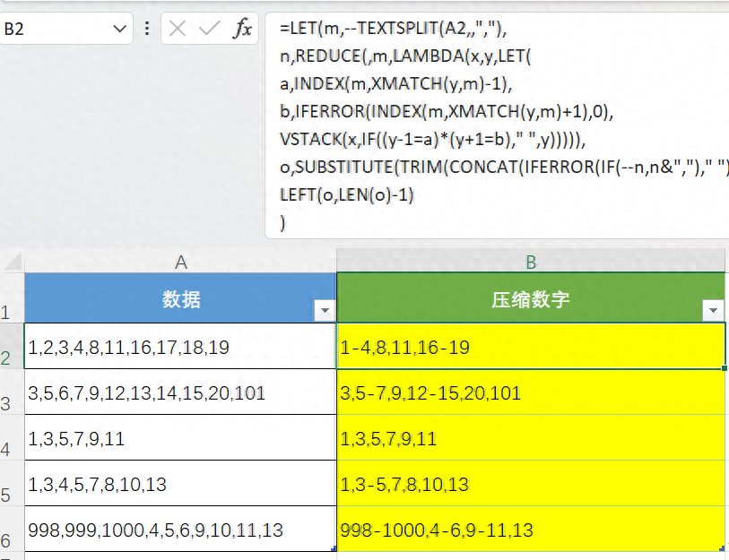Open the filter dropdown on 数据 header
729x560 pixels.
coord(325,310)
